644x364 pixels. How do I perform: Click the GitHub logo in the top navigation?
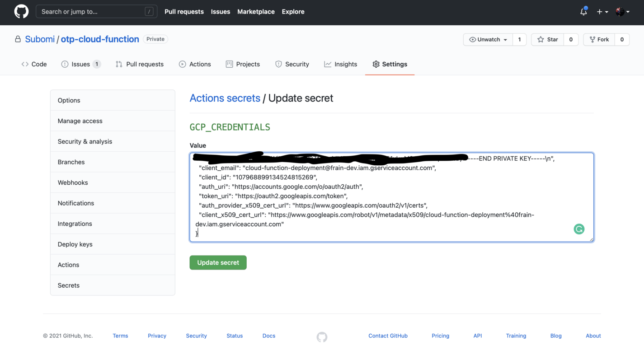21,11
